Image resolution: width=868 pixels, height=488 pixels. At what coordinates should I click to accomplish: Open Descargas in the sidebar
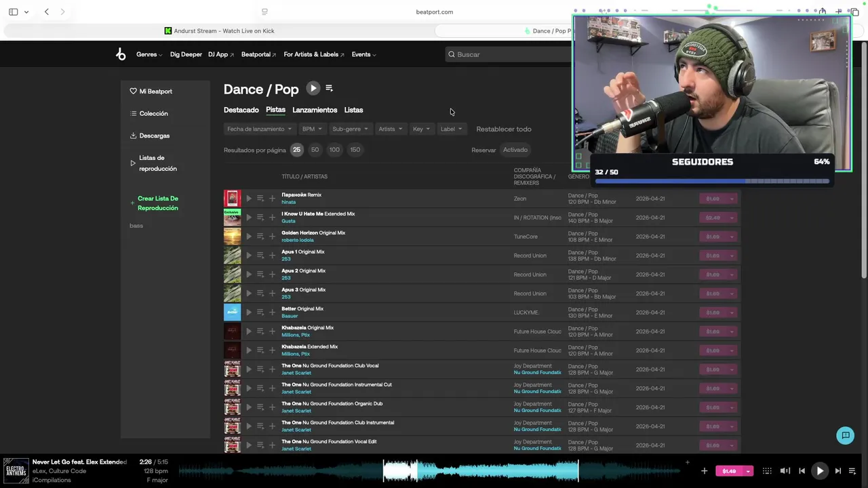coord(150,136)
